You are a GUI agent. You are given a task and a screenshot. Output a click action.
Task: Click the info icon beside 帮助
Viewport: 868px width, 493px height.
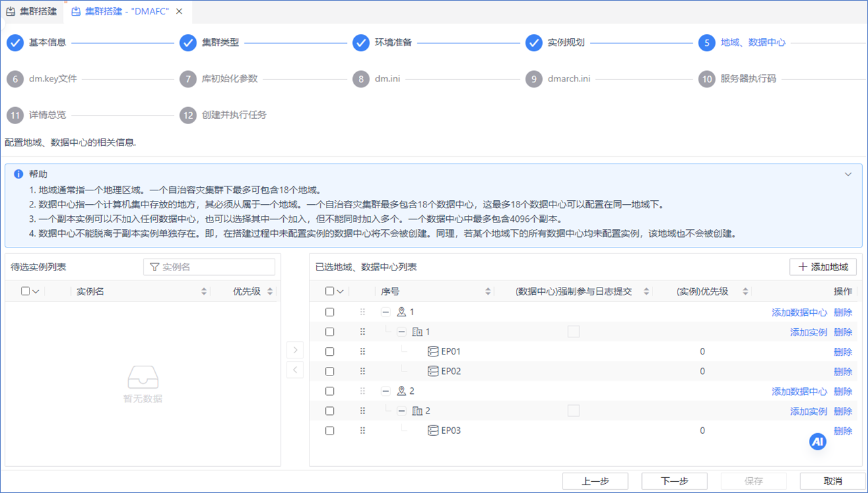coord(18,174)
